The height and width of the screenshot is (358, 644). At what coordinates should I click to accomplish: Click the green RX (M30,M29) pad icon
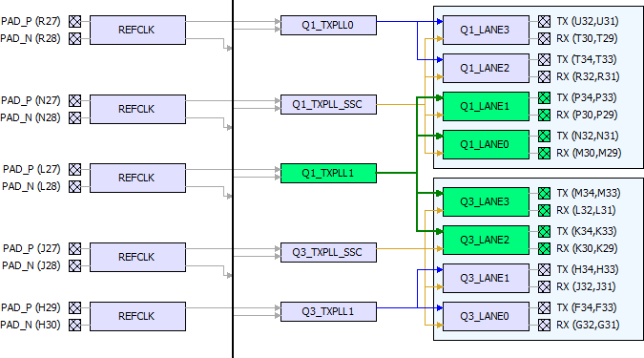click(544, 154)
